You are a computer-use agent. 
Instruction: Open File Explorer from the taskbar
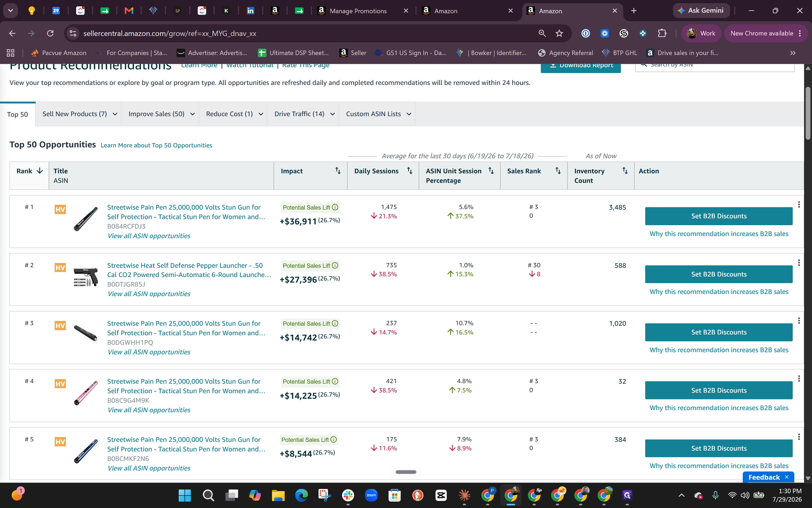click(x=278, y=495)
